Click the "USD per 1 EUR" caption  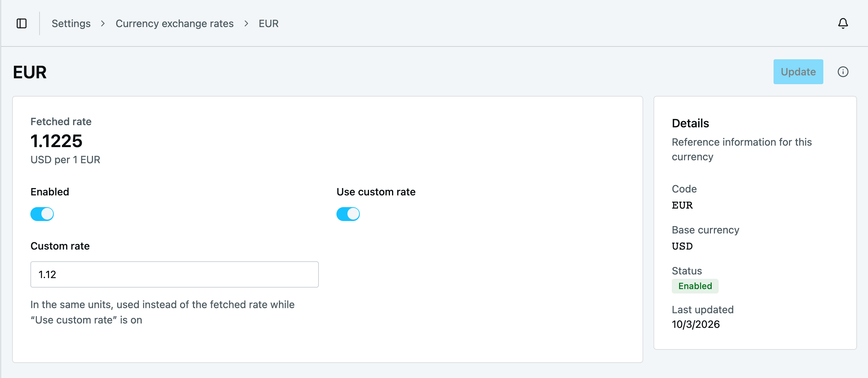pos(65,160)
